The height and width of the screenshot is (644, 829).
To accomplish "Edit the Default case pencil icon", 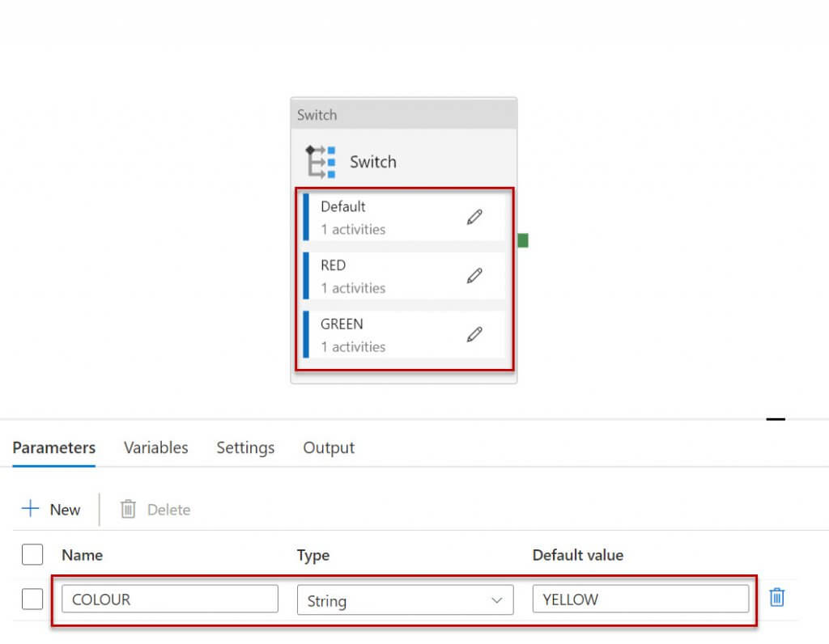I will [x=474, y=217].
